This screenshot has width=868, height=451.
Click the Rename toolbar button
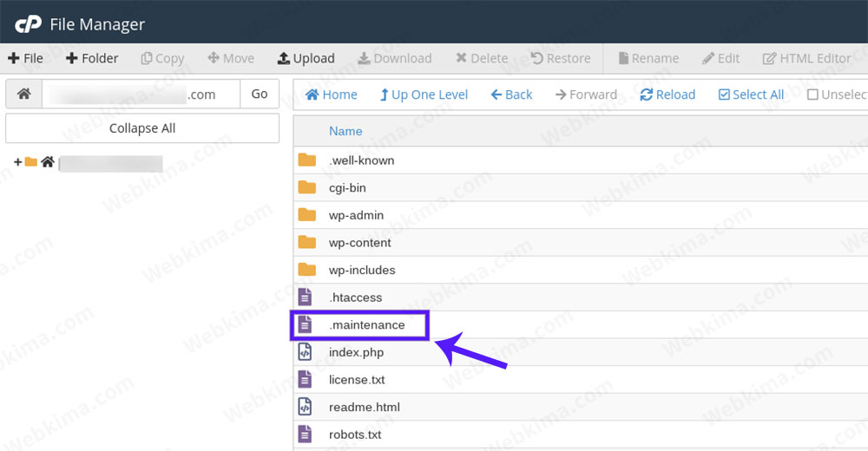click(x=648, y=58)
